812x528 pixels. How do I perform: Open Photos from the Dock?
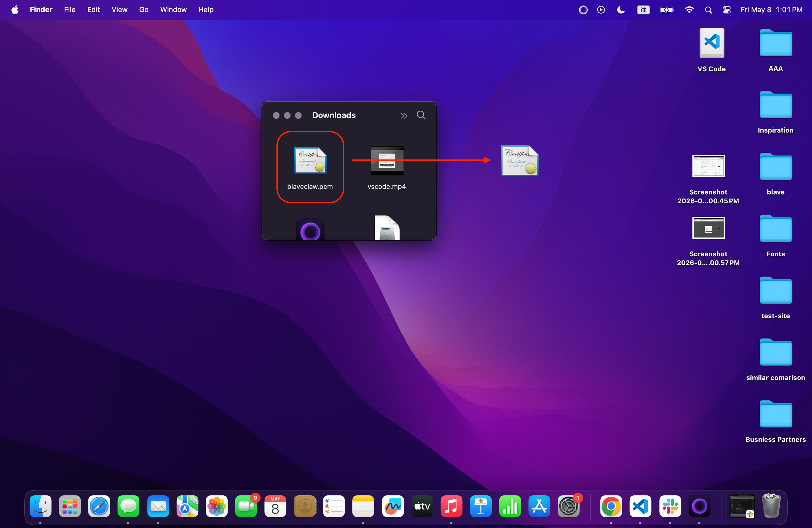coord(217,506)
